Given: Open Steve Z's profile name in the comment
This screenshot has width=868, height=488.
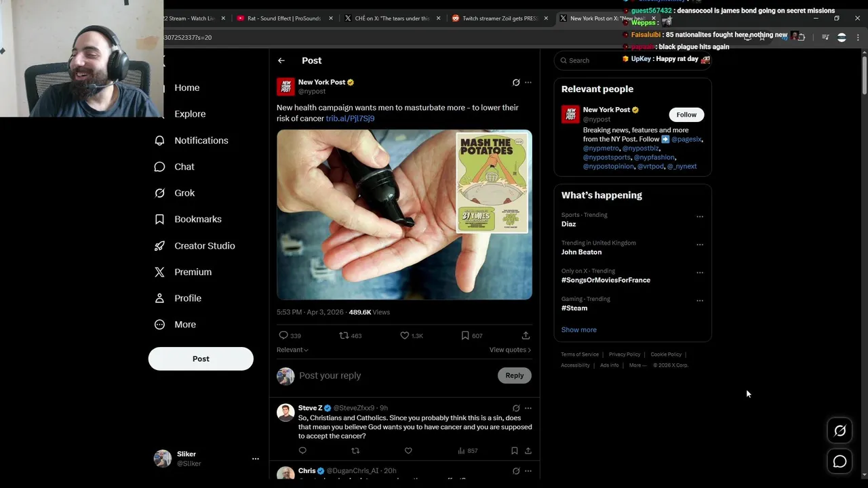Looking at the screenshot, I should (310, 408).
